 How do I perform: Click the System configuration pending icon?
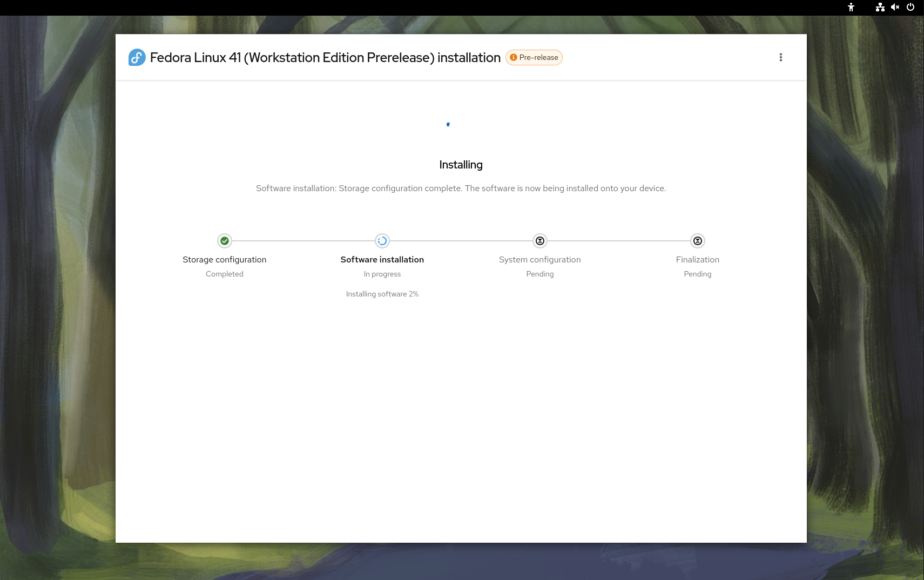pos(540,241)
